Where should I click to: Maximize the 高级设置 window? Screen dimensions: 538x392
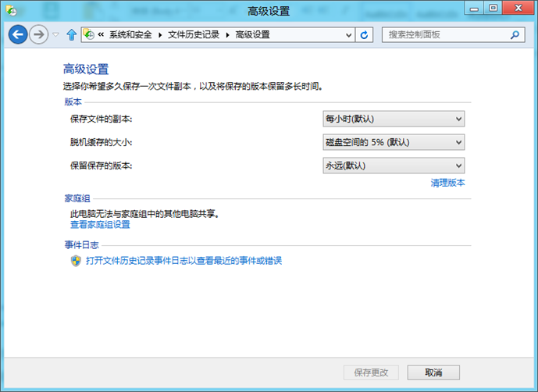point(493,9)
